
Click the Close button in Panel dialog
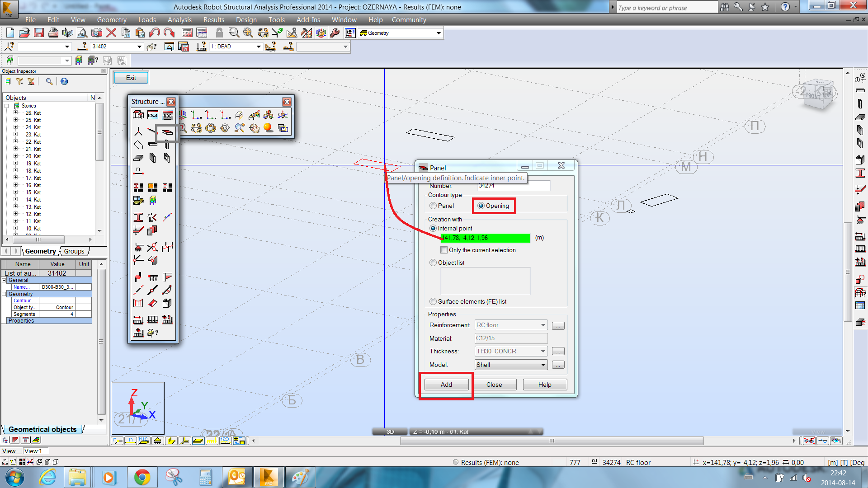(x=494, y=385)
